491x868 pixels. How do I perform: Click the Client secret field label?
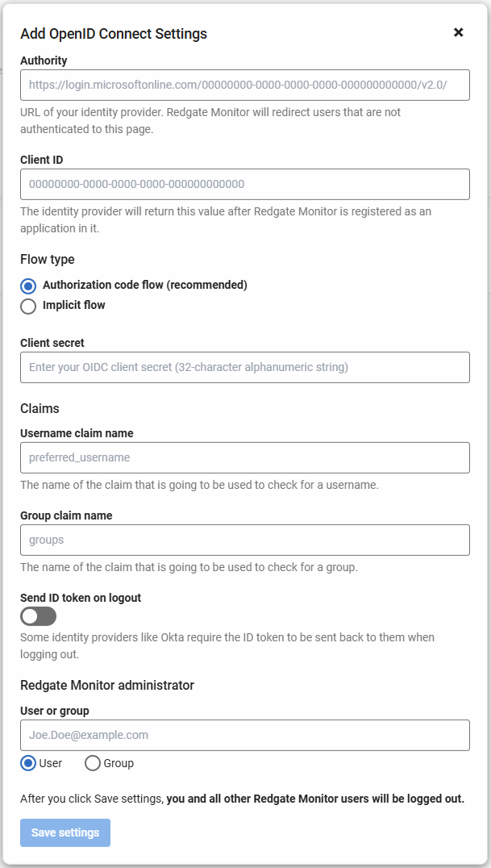coord(52,343)
